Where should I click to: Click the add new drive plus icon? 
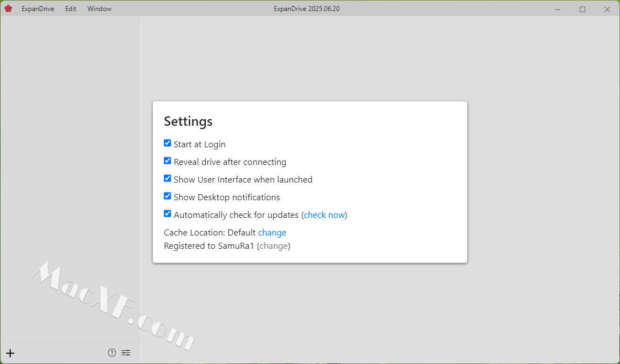pos(10,353)
